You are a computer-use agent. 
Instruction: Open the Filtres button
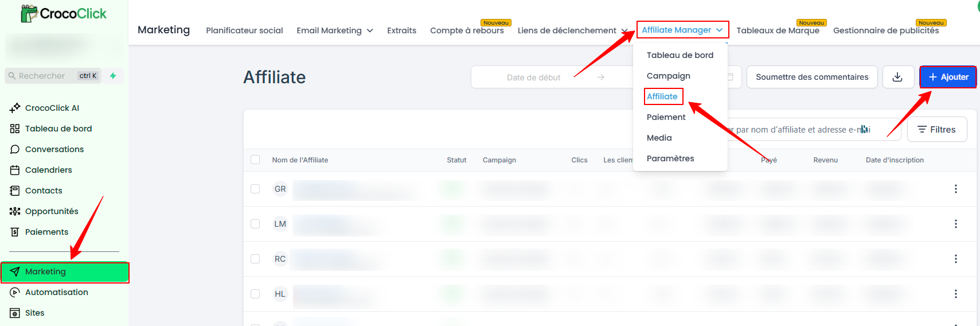936,130
